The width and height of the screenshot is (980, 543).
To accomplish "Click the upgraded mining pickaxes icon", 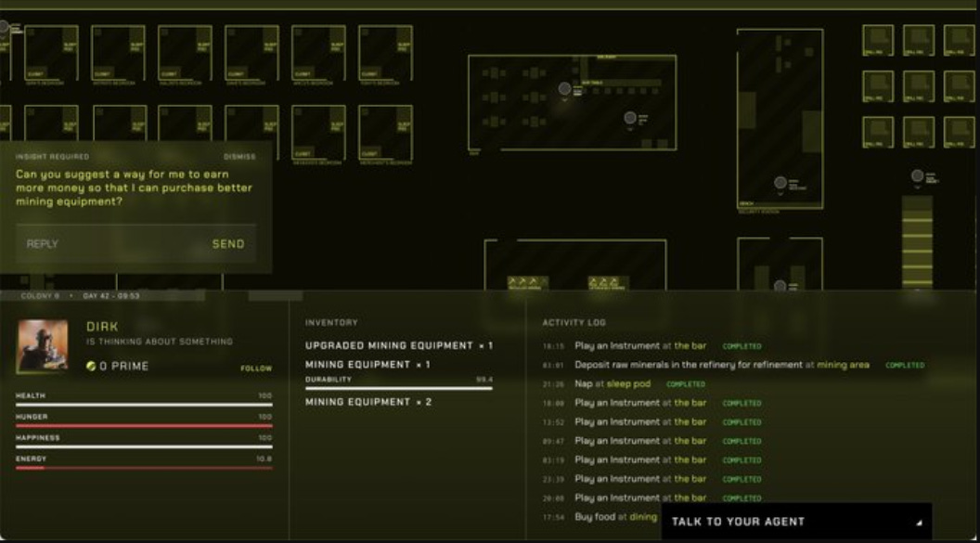I will [x=605, y=282].
